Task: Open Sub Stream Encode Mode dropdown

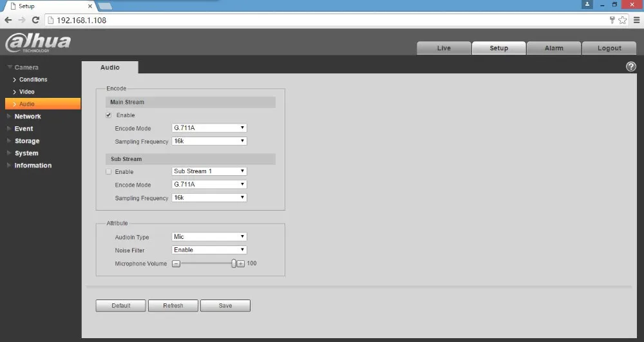Action: 209,184
